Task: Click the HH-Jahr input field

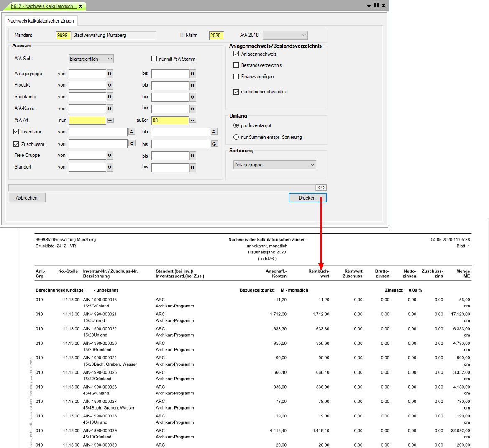Action: [x=216, y=36]
